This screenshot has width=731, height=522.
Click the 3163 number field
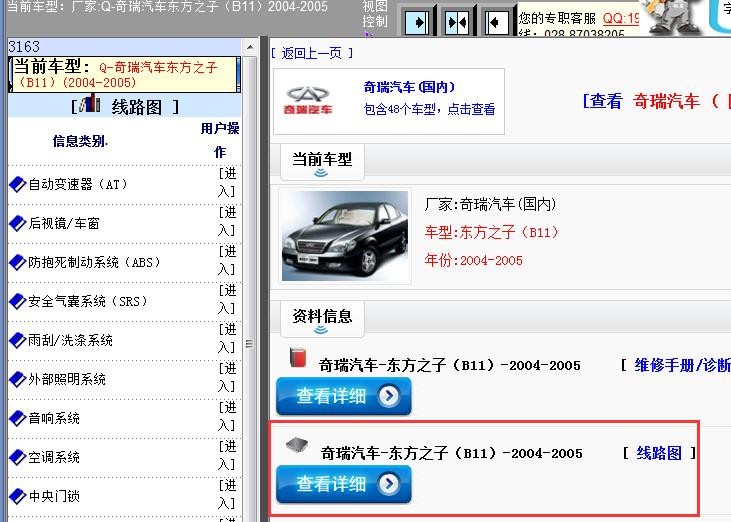(124, 47)
